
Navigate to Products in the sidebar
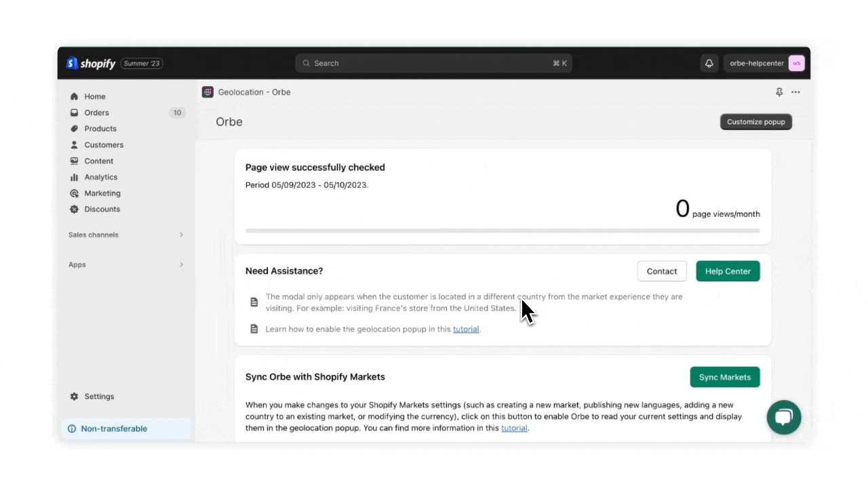(100, 129)
